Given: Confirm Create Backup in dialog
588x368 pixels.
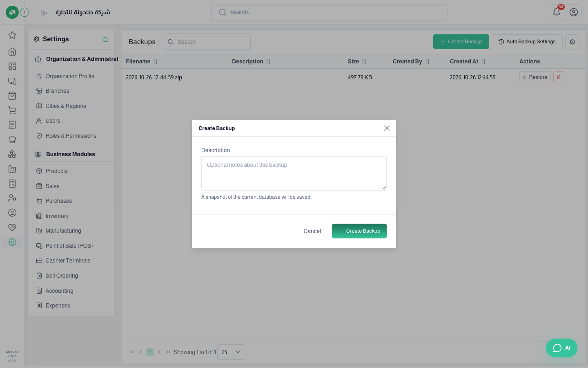Looking at the screenshot, I should click(x=359, y=231).
